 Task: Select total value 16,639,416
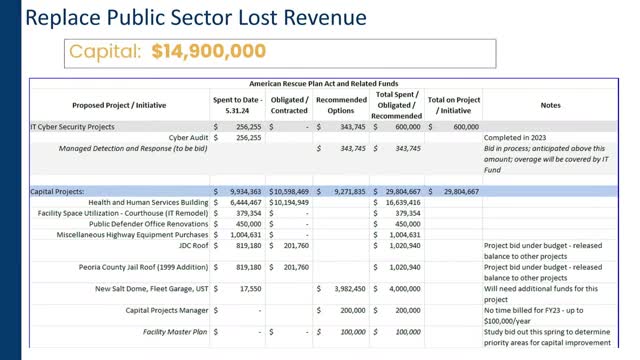pyautogui.click(x=403, y=202)
